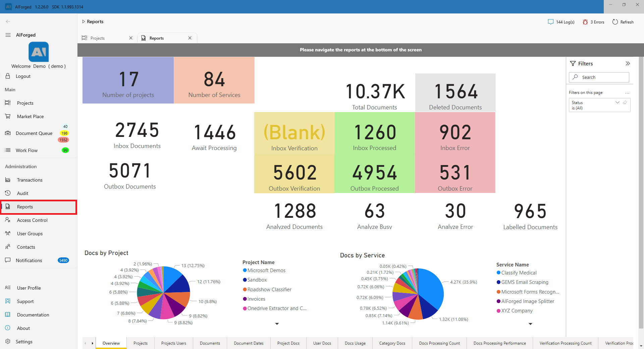Collapse the Filters pane chevrons

coord(628,63)
